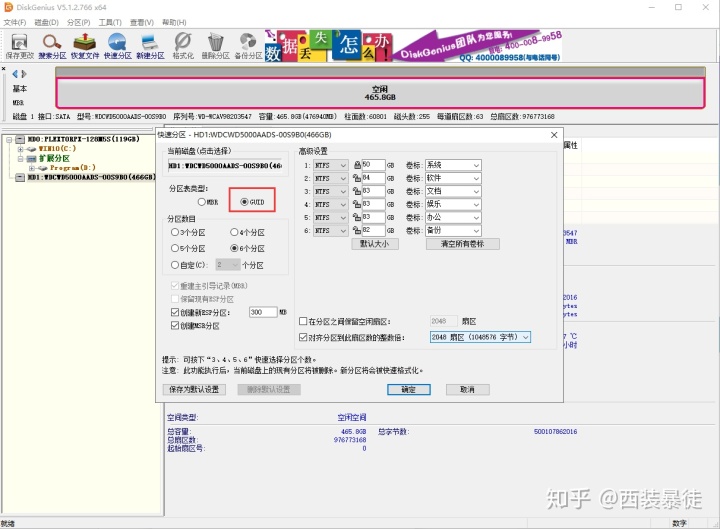Image resolution: width=720 pixels, height=529 pixels.
Task: Click the current disk selector HD1 field
Action: 225,165
